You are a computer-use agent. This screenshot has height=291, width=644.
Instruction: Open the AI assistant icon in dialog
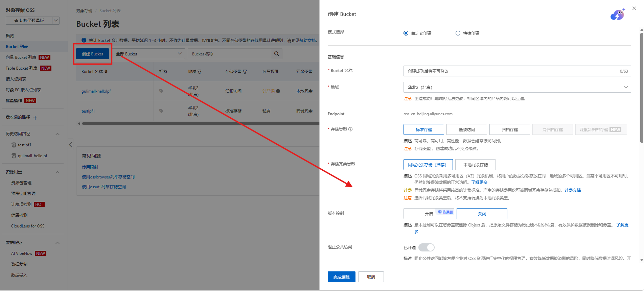coord(618,15)
